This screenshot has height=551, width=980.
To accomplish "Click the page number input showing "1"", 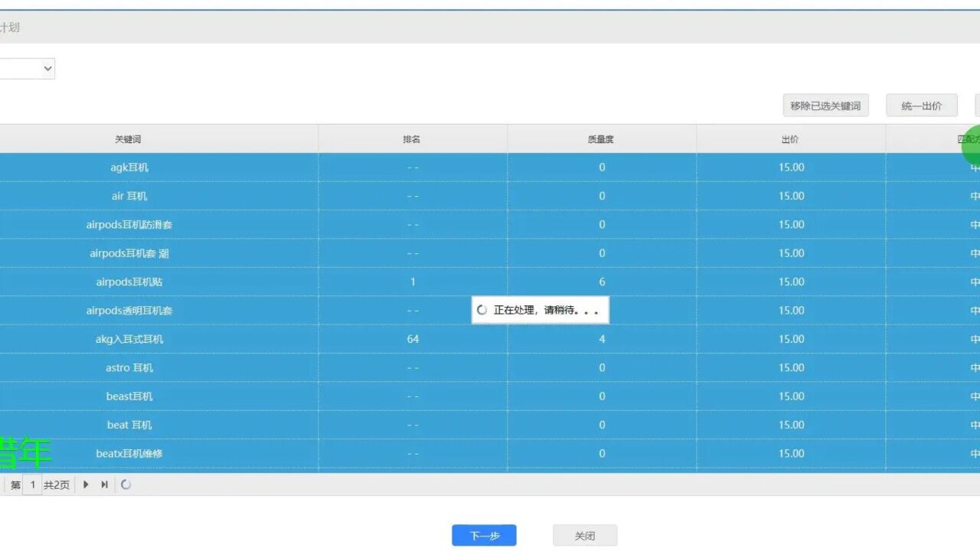I will click(32, 484).
